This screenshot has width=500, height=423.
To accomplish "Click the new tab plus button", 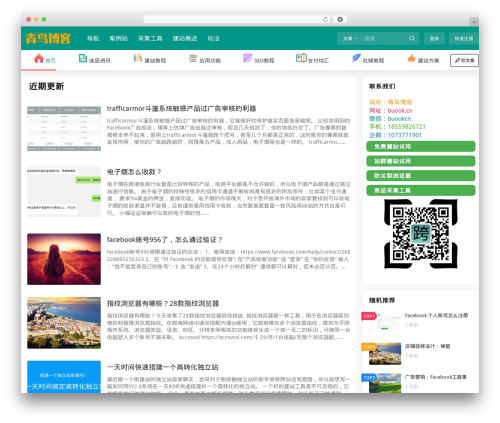I will pyautogui.click(x=474, y=22).
